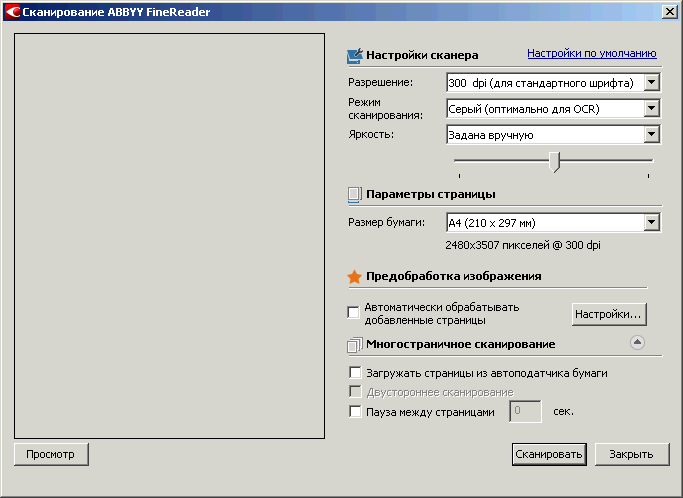
Task: Open the resolution dropdown 300 dpi
Action: point(553,83)
